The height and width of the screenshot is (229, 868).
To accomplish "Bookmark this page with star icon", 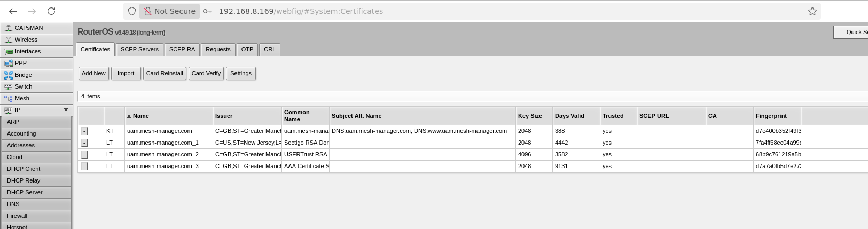I will tap(812, 11).
